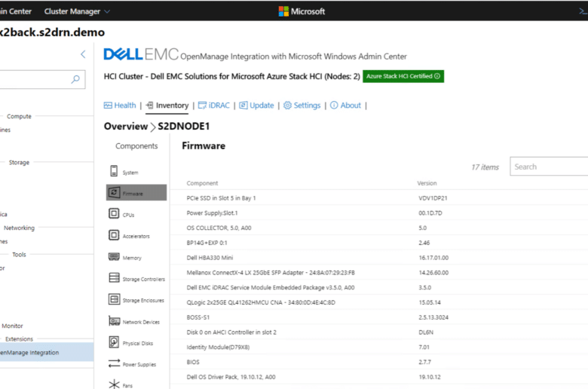Open the Storage Enclosures icon
The height and width of the screenshot is (389, 588).
(x=114, y=299)
